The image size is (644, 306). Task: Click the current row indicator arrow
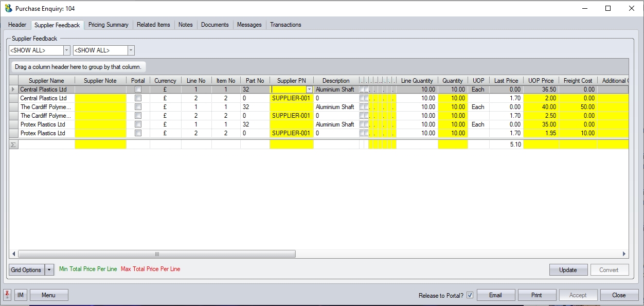point(13,89)
